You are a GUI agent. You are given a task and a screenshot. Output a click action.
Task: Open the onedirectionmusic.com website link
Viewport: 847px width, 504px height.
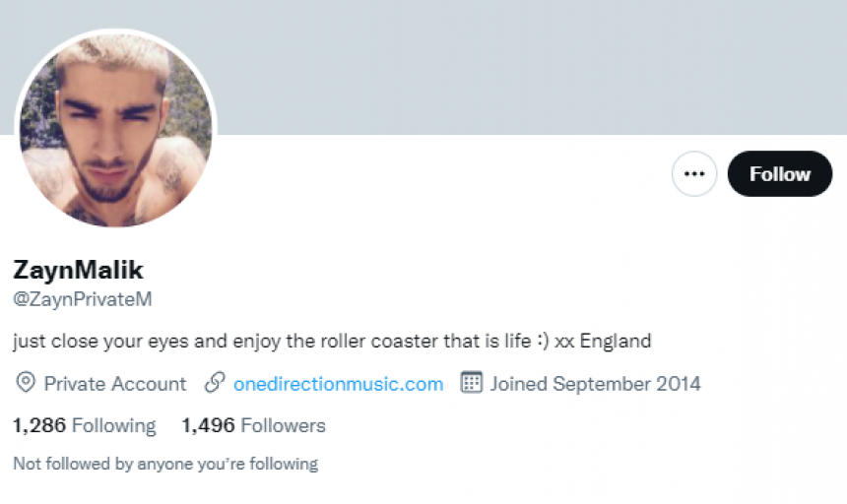338,384
